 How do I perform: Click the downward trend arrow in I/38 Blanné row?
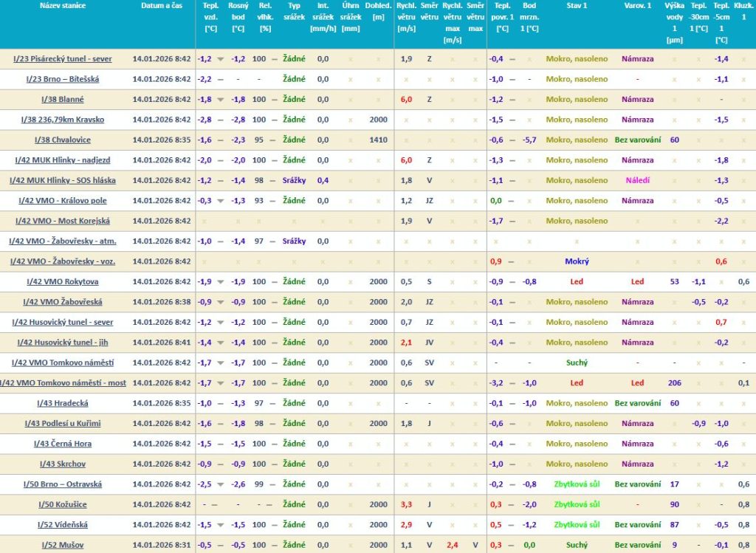click(220, 100)
